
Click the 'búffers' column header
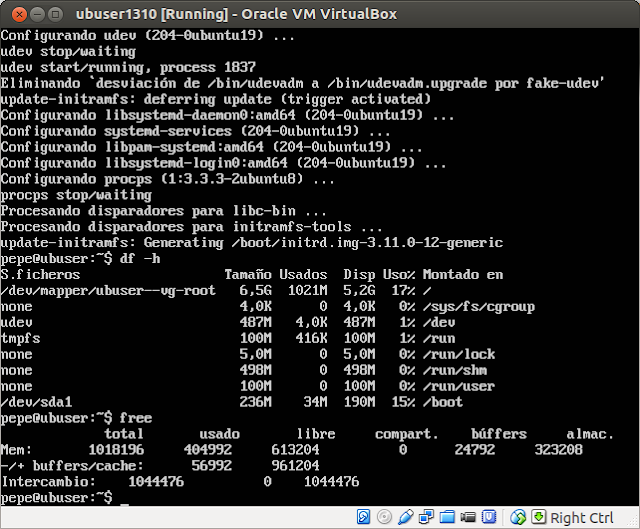coord(499,433)
